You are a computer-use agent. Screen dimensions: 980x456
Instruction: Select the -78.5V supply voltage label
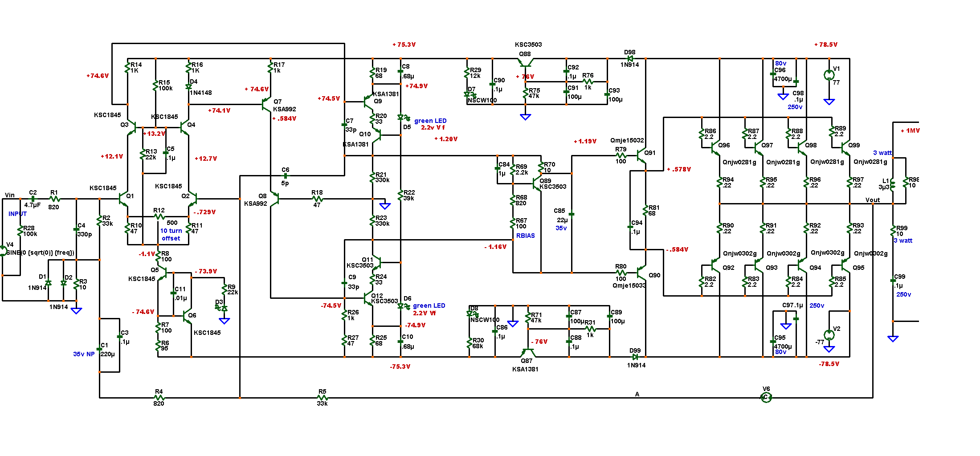(829, 364)
